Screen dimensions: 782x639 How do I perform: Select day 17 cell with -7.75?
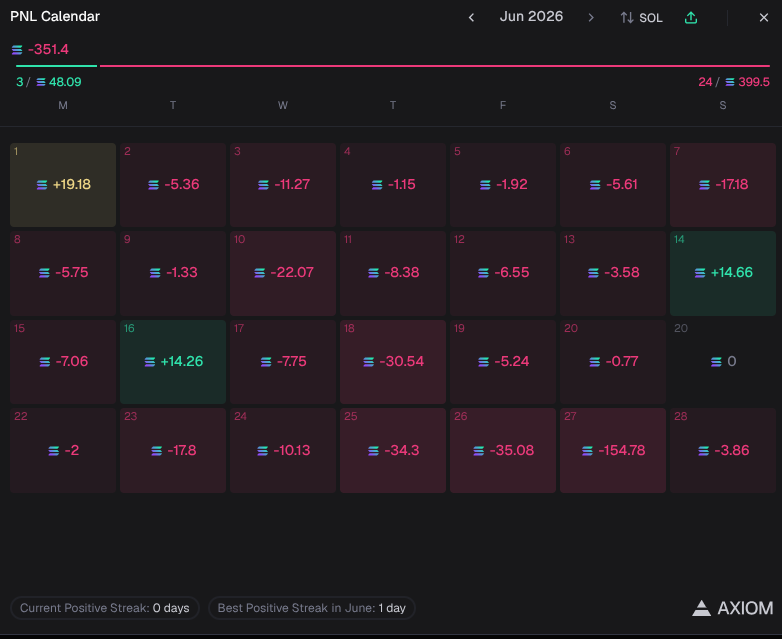click(283, 362)
